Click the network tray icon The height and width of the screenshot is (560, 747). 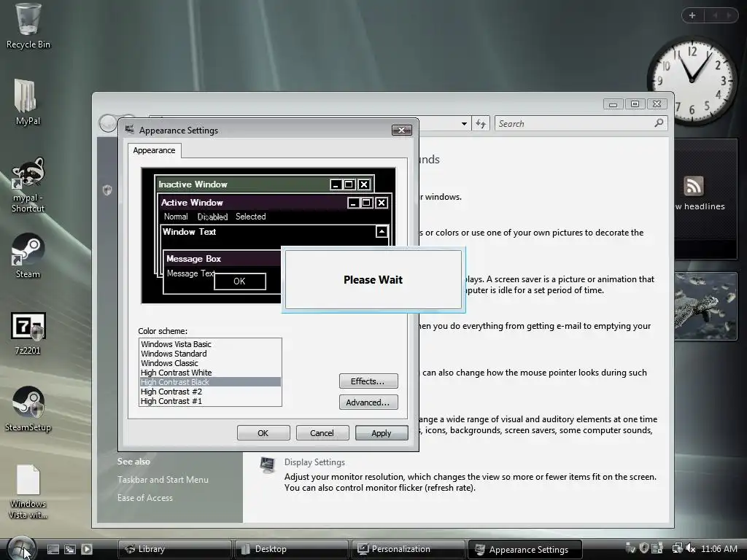677,548
